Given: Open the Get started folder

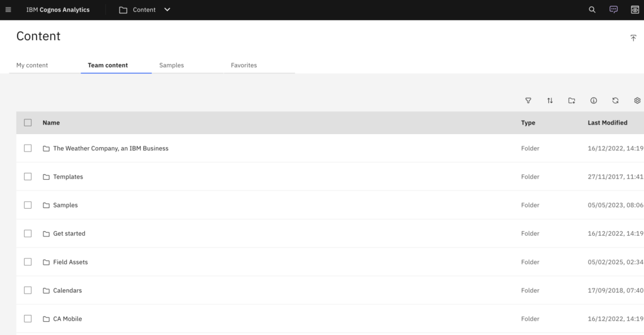Looking at the screenshot, I should [69, 233].
